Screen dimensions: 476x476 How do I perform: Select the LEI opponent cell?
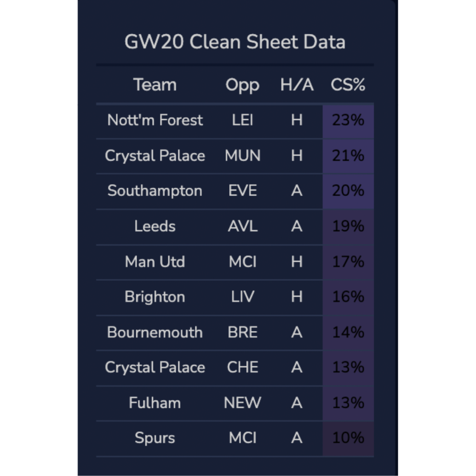tap(242, 120)
